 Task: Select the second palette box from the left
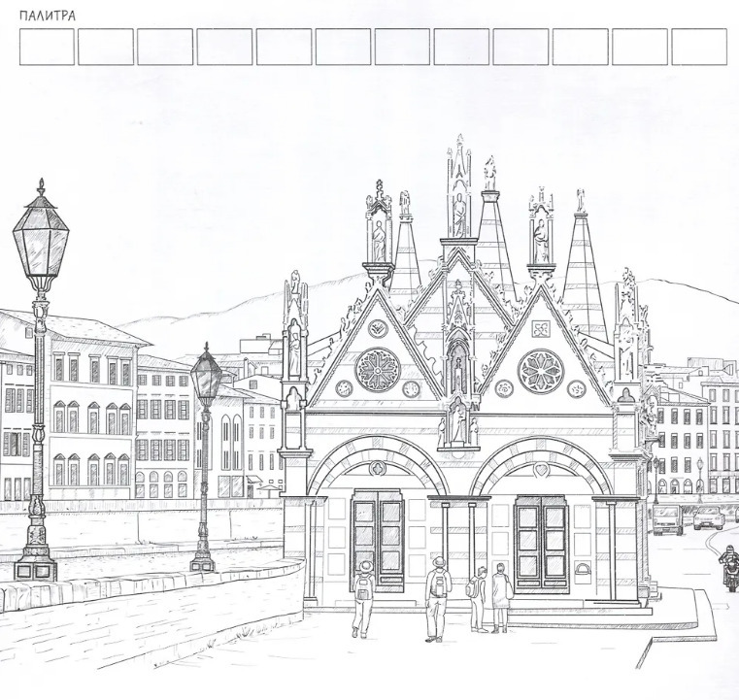(106, 47)
